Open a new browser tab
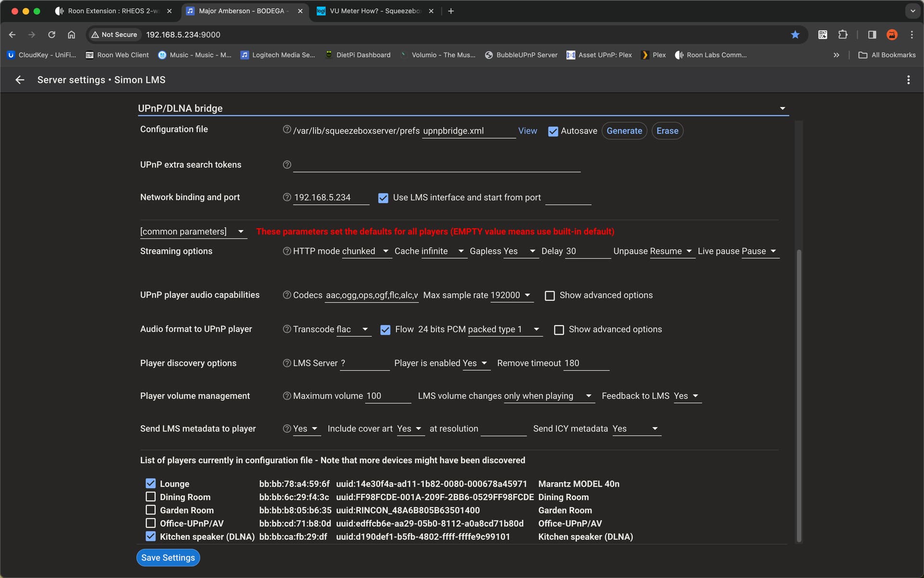Screen dimensions: 924x578 point(451,11)
